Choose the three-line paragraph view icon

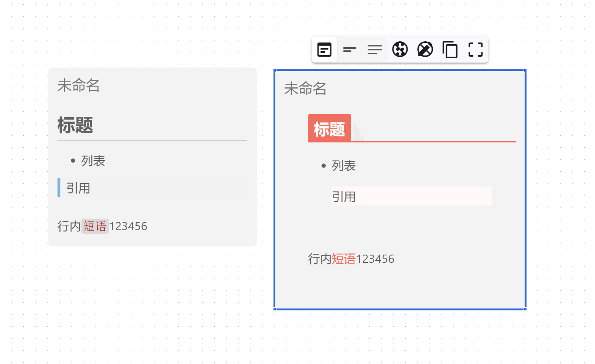pos(374,50)
